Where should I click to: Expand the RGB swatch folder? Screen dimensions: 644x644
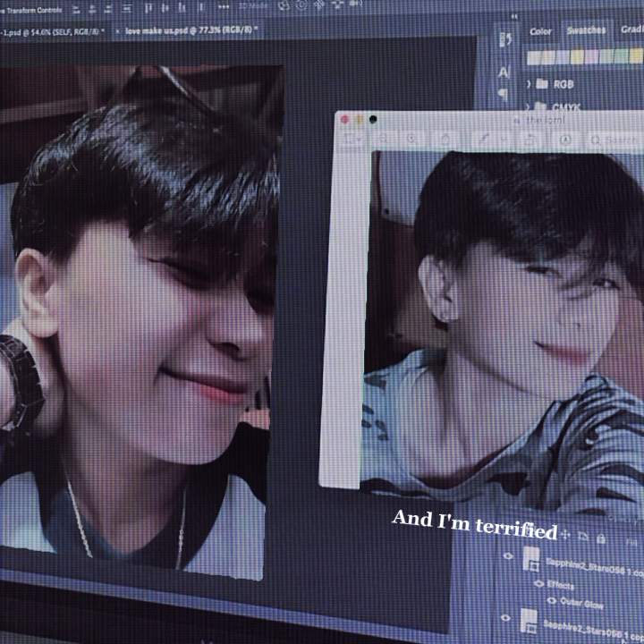530,83
